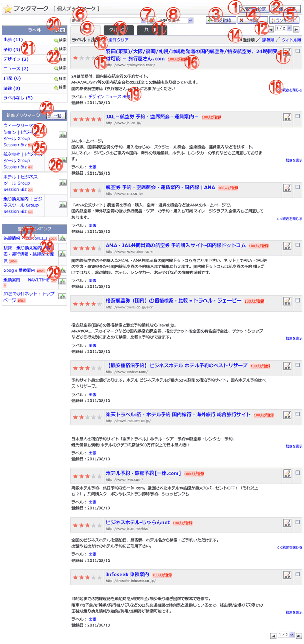Expand 続きを表示 under the Travel.jp 格安航空券 bookmark
Image resolution: width=304 pixels, height=644 pixels.
tap(293, 338)
